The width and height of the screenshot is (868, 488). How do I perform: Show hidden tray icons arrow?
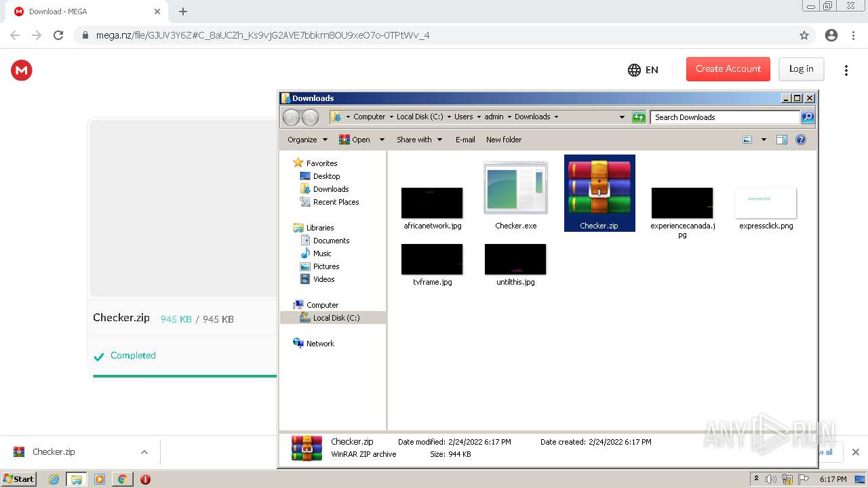pyautogui.click(x=756, y=479)
